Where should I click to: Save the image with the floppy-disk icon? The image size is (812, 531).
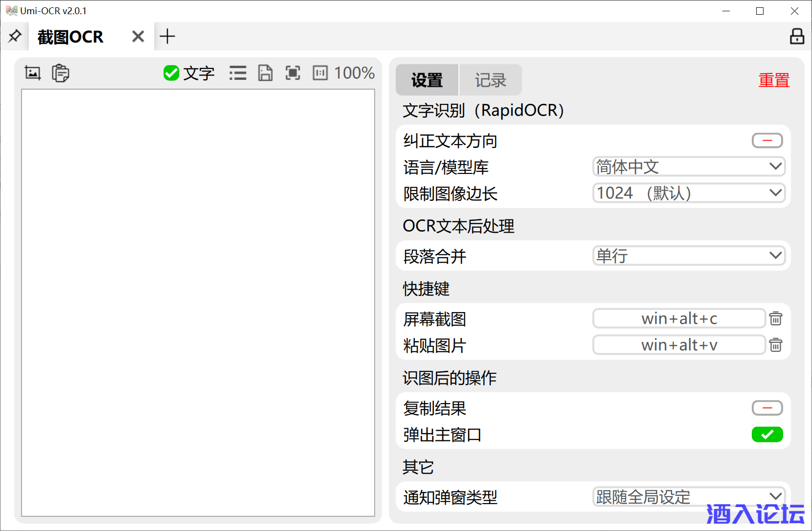pos(265,73)
